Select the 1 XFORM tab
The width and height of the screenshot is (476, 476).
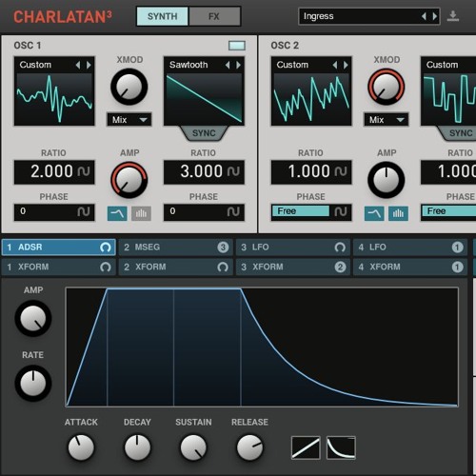(58, 268)
